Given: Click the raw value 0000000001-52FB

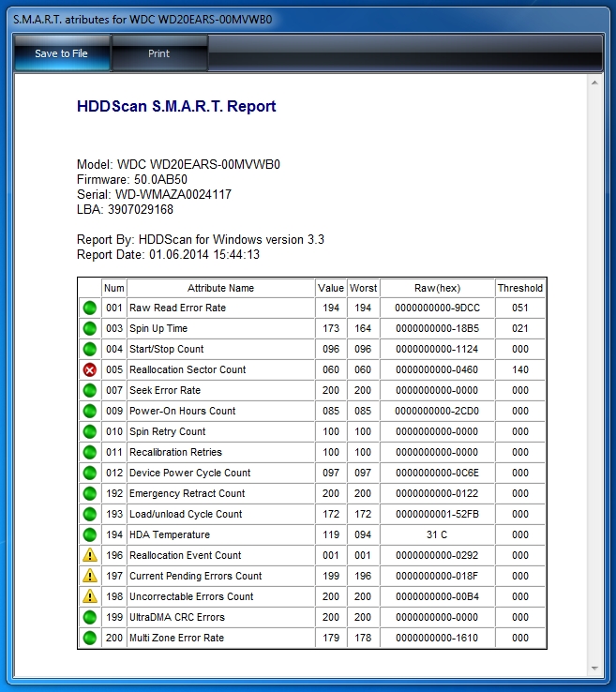Looking at the screenshot, I should 437,514.
